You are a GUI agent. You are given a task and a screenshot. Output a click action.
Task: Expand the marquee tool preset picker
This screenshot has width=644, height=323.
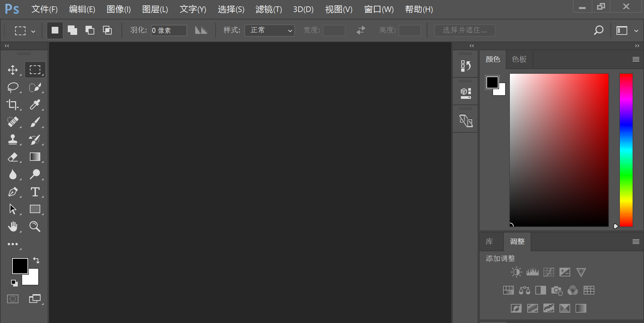click(33, 30)
